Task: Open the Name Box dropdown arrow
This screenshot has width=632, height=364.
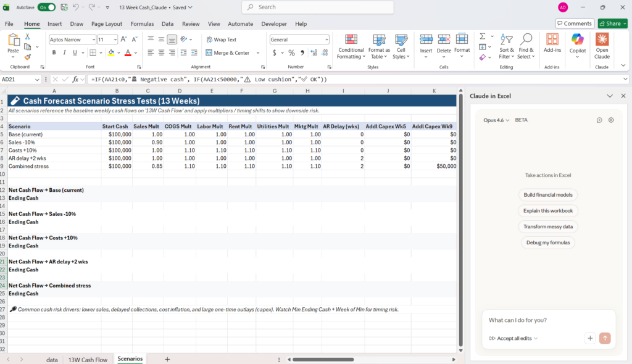Action: click(37, 80)
